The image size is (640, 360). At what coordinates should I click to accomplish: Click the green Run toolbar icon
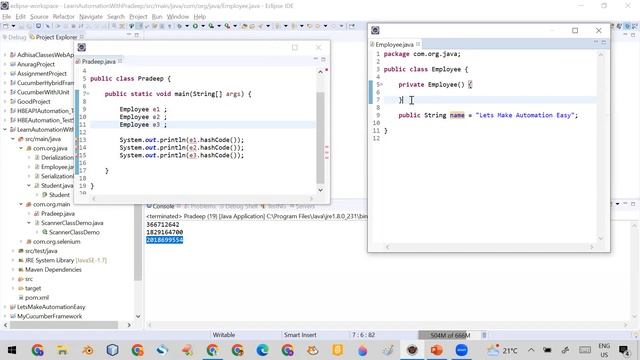(196, 26)
